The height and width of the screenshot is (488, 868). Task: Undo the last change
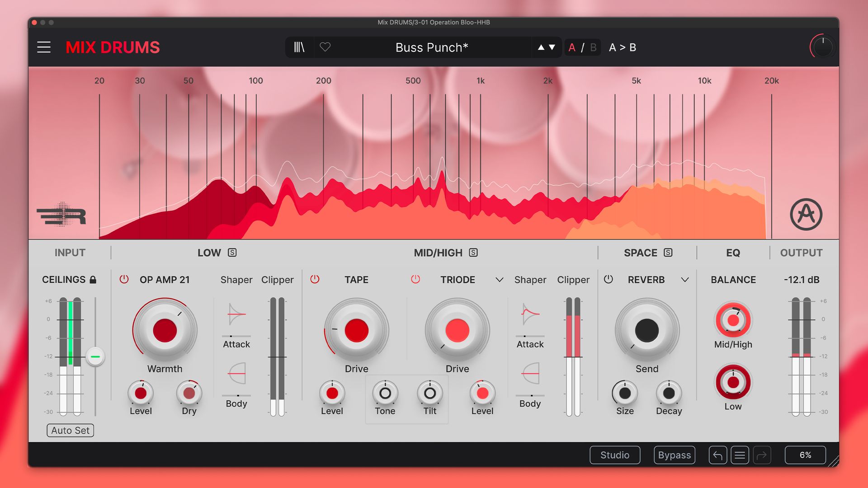coord(718,455)
